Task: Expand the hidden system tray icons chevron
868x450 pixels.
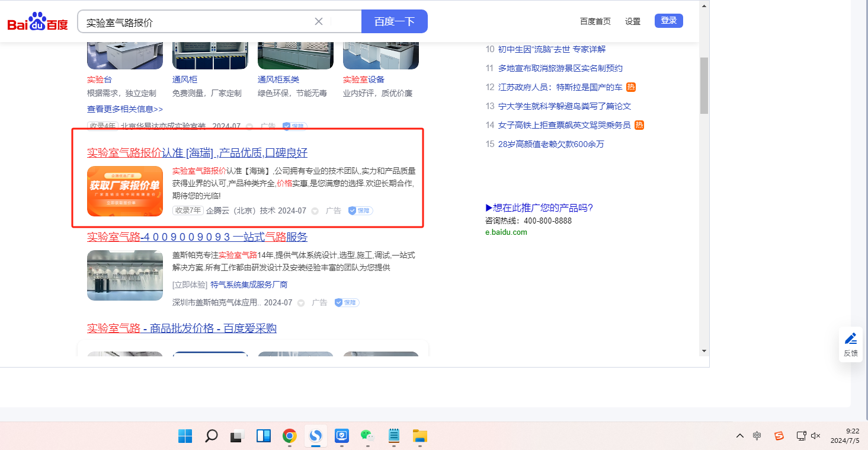Action: click(x=739, y=436)
